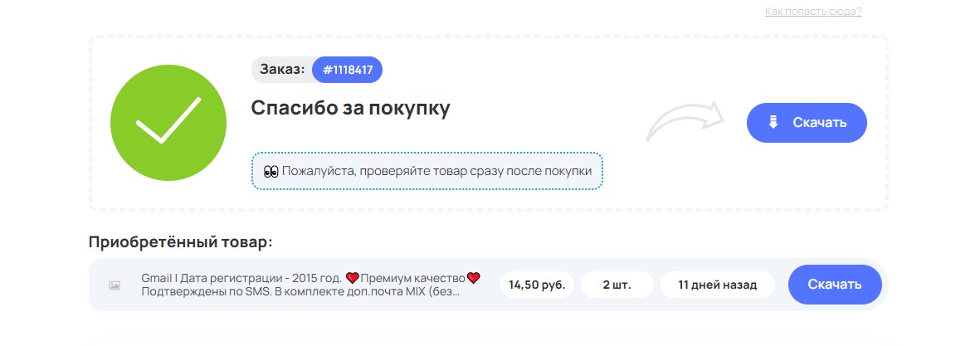Click the order number badge #1118417

pos(347,71)
